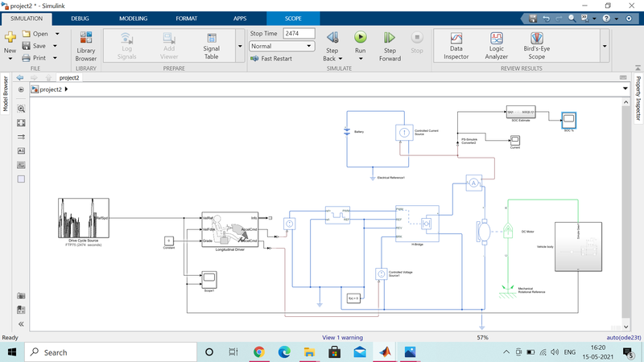Switch to the FORMAT tab
The image size is (644, 362).
pyautogui.click(x=187, y=19)
